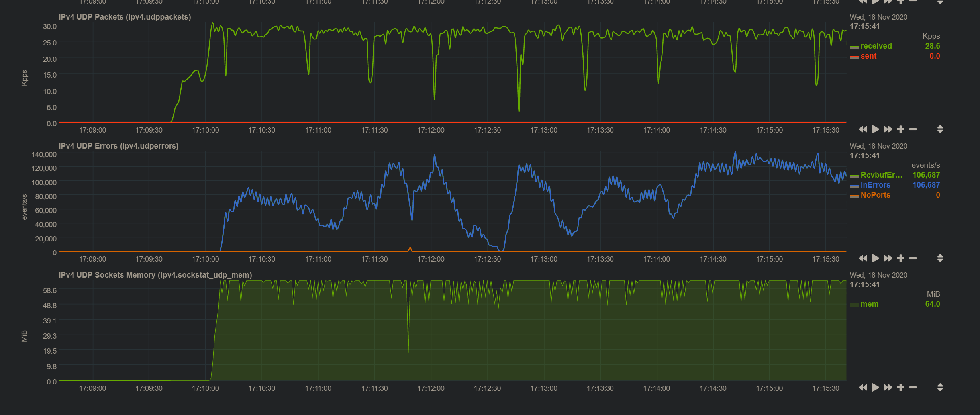Click the zoom-out minus icon for UDP Packets chart

click(913, 129)
